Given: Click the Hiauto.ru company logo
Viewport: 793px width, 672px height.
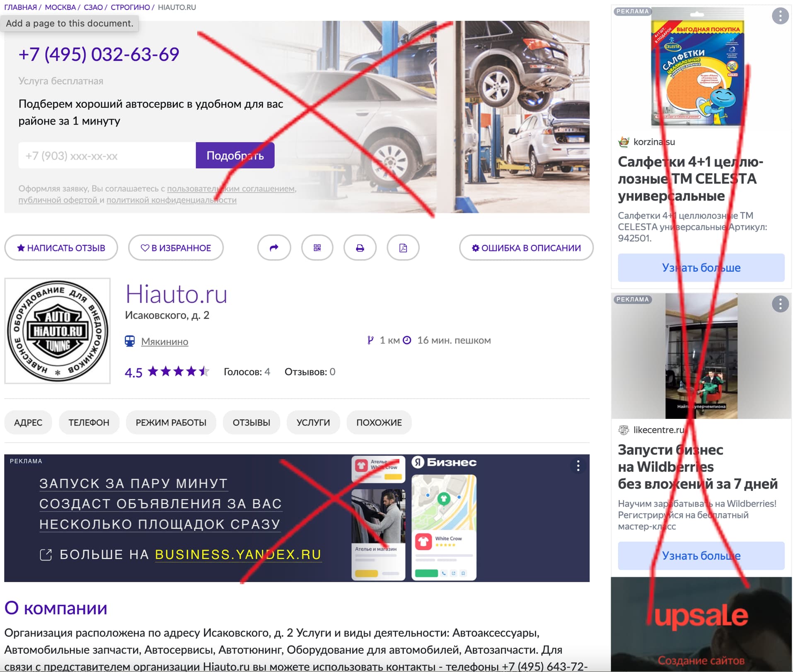Looking at the screenshot, I should coord(58,331).
